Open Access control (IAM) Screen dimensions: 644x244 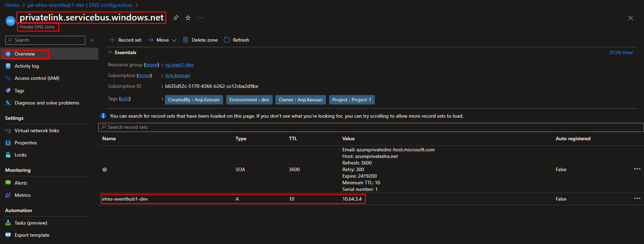click(x=37, y=78)
